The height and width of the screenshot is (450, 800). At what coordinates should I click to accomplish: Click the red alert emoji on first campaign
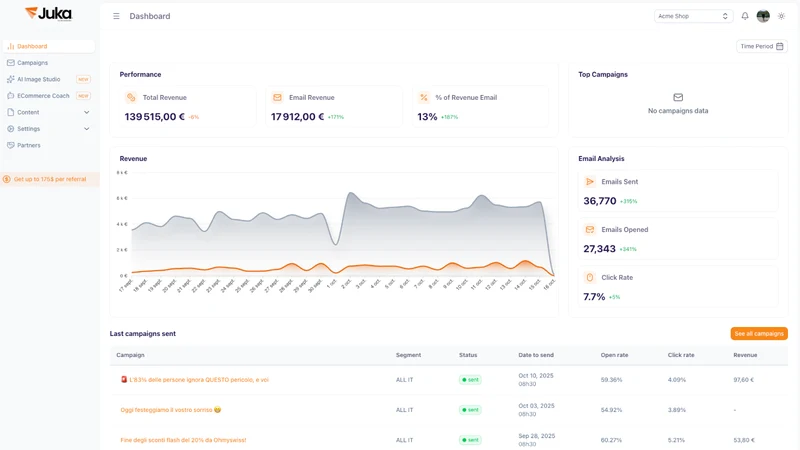pyautogui.click(x=123, y=379)
